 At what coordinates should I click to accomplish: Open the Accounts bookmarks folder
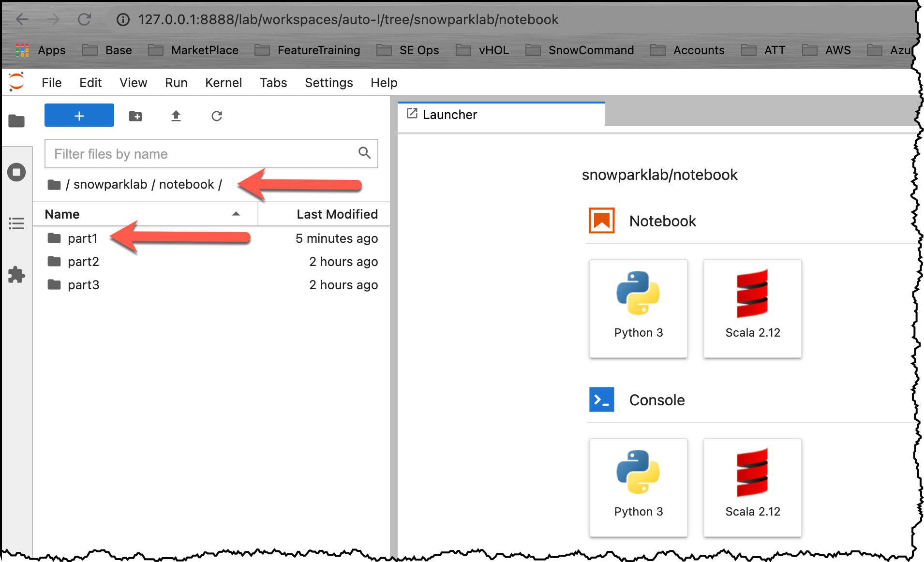pyautogui.click(x=687, y=50)
